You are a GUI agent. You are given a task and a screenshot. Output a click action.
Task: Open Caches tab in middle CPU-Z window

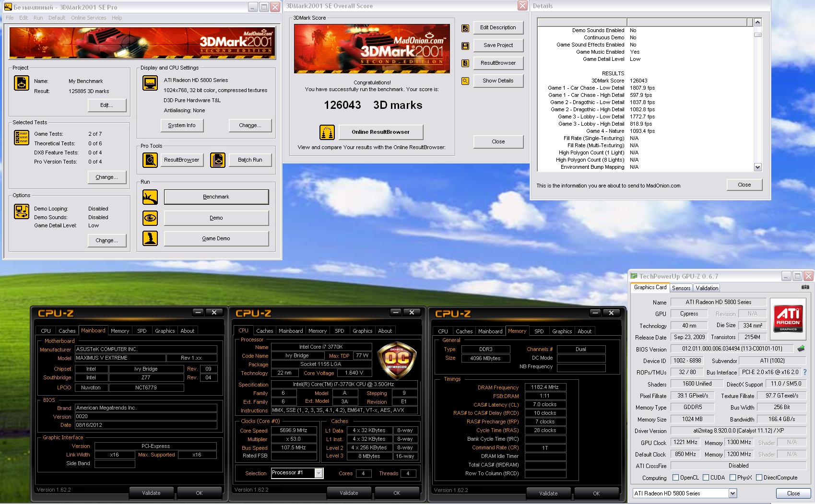(264, 331)
